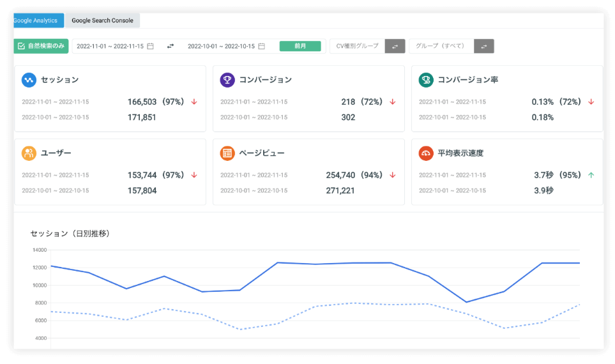Click the Pageview (ページビュー) icon
The image size is (615, 364).
tap(227, 153)
